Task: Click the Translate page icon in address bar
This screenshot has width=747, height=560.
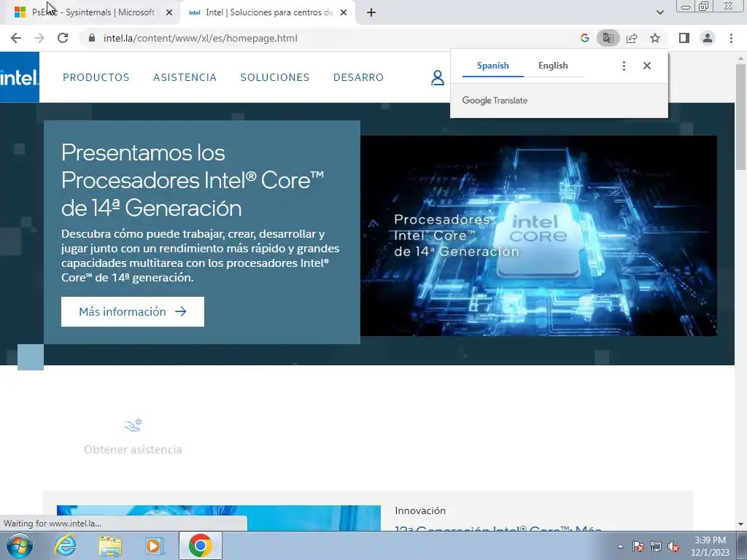Action: 608,38
